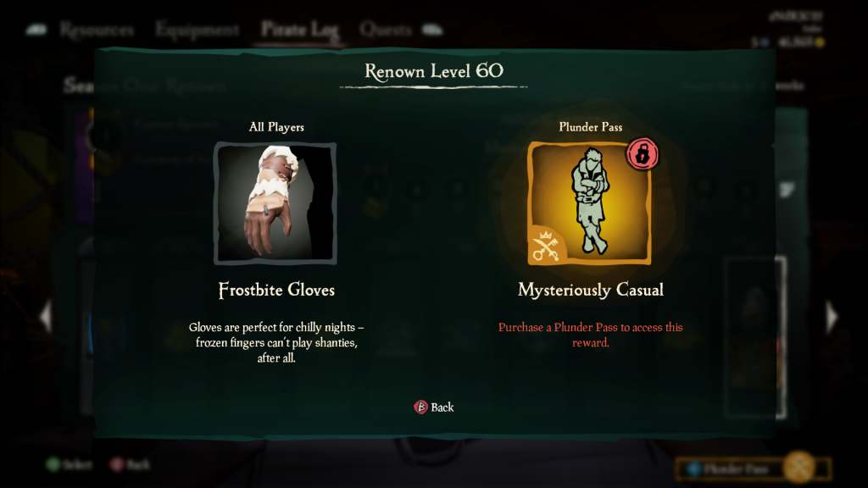This screenshot has height=488, width=868.
Task: Click the crossed key and sword emblem
Action: (546, 246)
